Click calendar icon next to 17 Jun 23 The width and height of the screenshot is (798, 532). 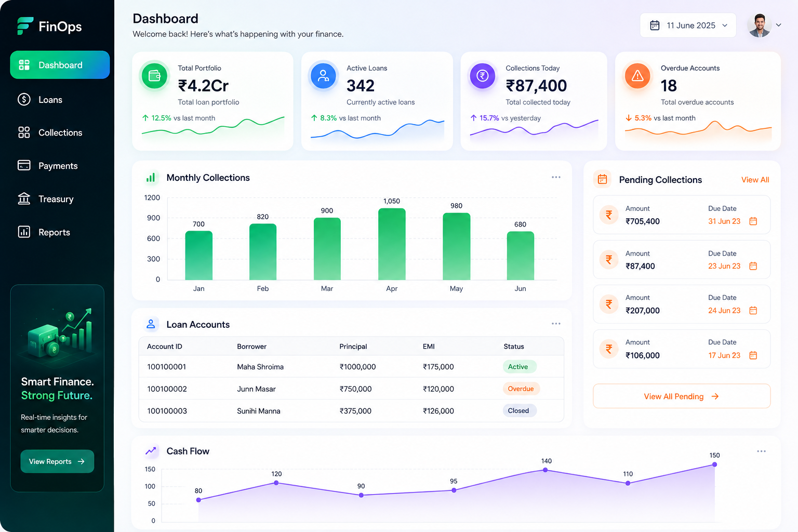[x=753, y=355]
